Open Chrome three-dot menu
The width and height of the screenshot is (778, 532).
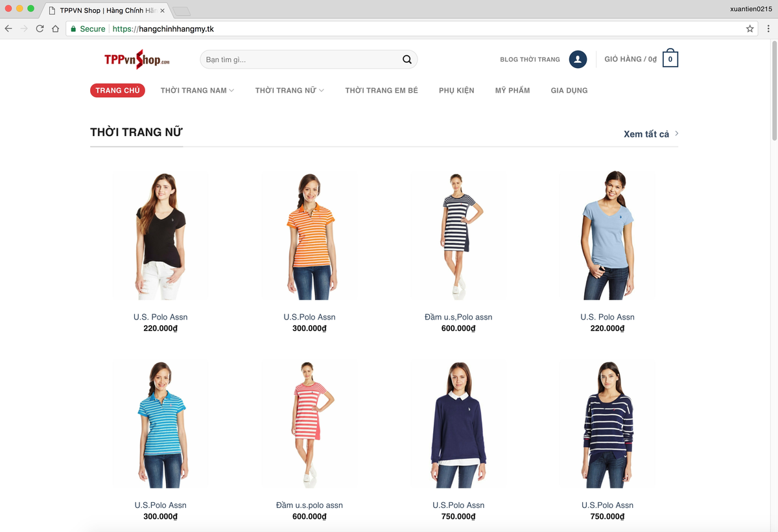pos(768,29)
